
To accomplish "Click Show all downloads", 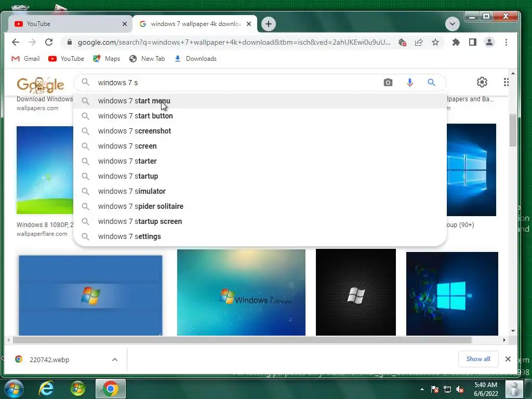I will point(478,359).
